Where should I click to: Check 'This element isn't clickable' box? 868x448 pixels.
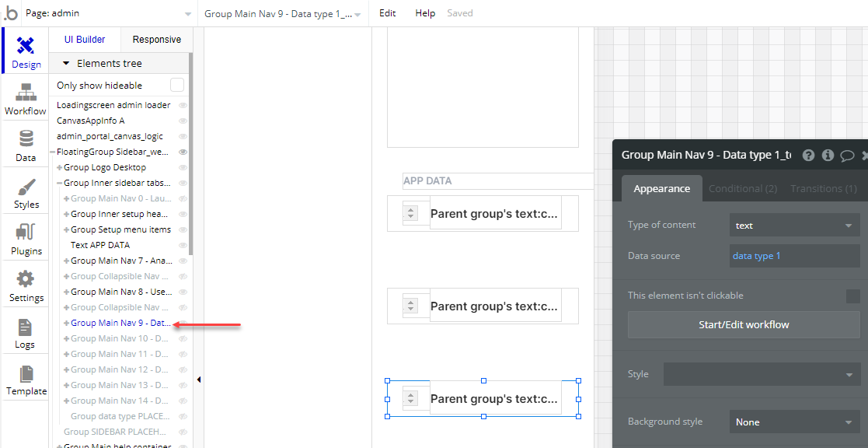click(x=852, y=296)
